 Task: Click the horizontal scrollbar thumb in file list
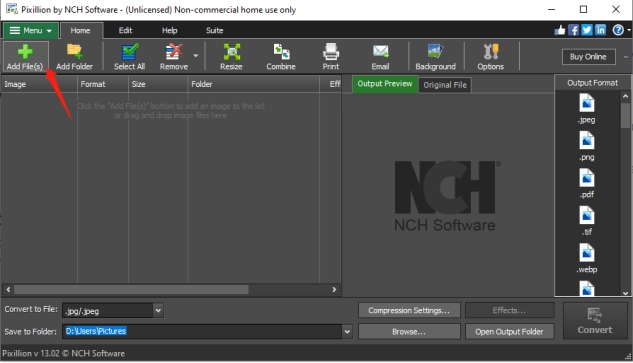pos(131,290)
